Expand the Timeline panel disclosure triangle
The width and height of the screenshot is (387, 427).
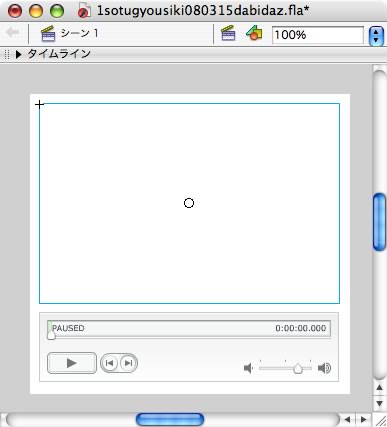point(19,54)
